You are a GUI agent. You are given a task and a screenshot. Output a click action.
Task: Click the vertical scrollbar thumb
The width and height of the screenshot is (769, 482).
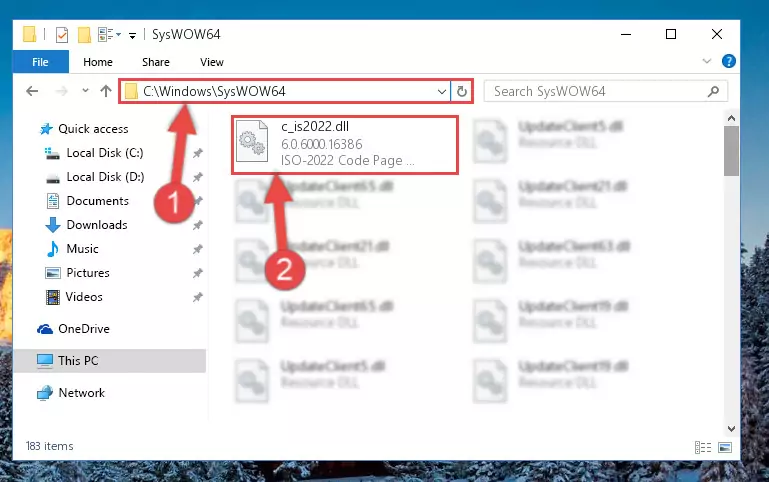click(x=731, y=151)
